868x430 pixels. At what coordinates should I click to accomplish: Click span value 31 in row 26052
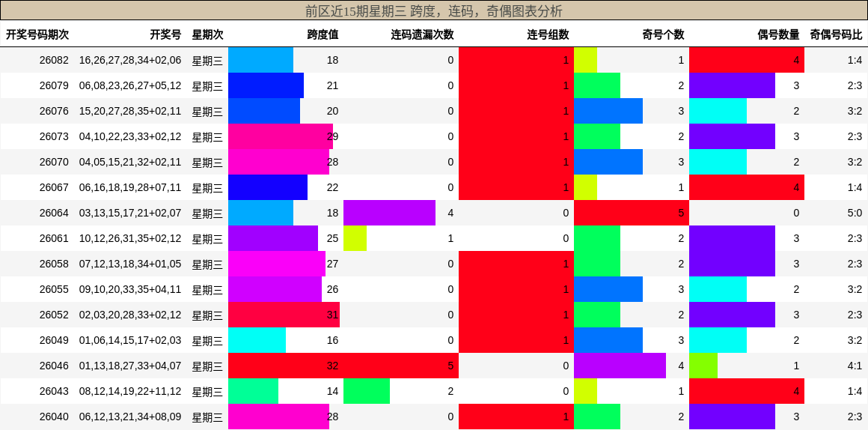(x=333, y=315)
